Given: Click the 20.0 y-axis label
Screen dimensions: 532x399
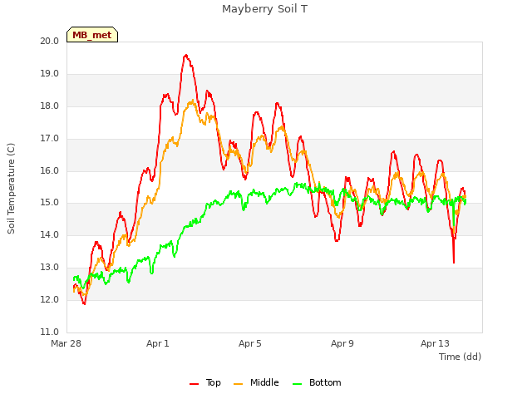Looking at the screenshot, I should click(50, 41).
